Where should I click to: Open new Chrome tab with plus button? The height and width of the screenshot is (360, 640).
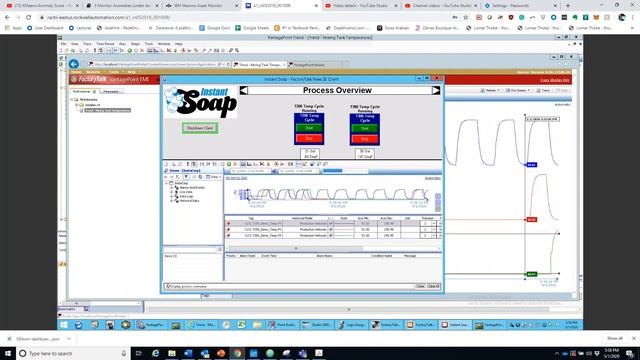tap(568, 6)
